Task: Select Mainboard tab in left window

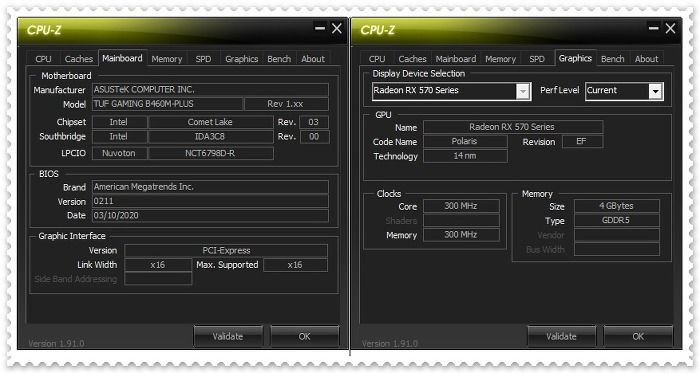Action: [122, 58]
